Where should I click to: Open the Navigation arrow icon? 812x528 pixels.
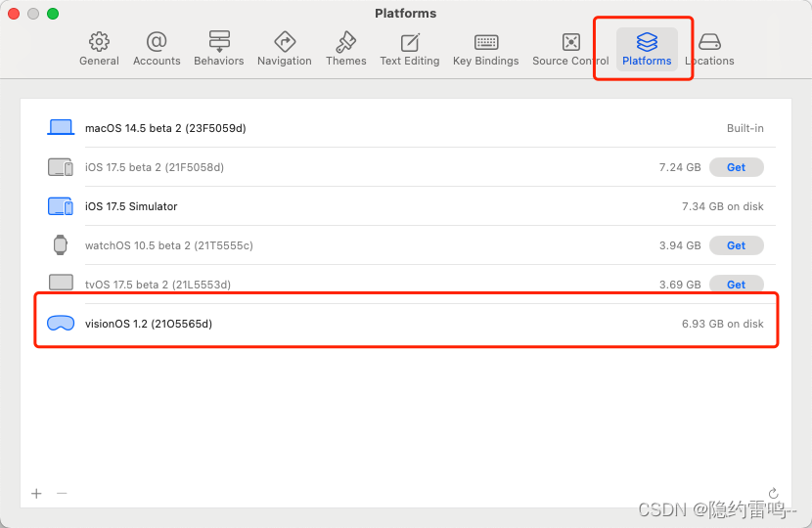point(285,41)
